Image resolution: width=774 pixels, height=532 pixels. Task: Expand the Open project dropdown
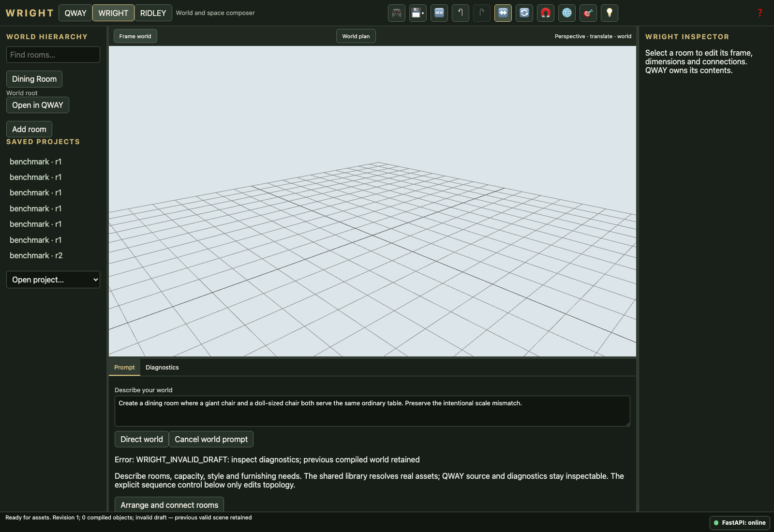pyautogui.click(x=53, y=280)
